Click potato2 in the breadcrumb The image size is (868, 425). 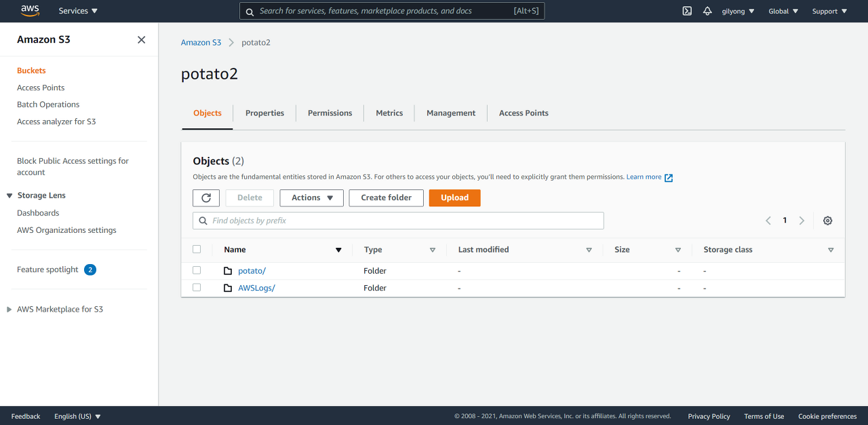256,42
